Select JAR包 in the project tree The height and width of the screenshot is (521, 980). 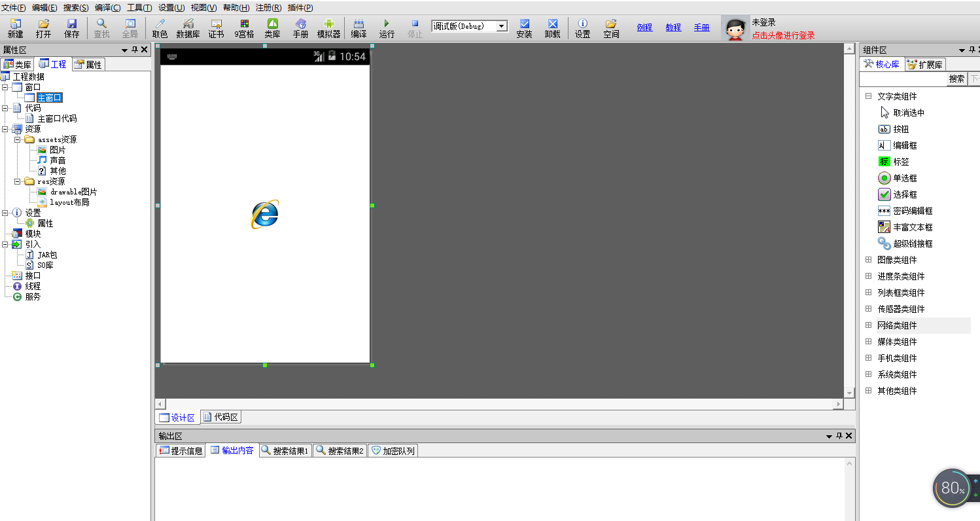48,255
